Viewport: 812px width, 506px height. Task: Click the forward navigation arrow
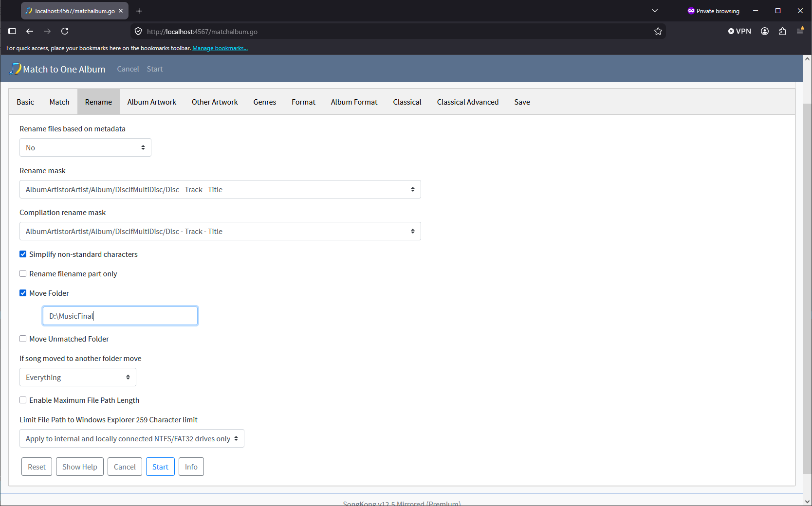(x=47, y=31)
